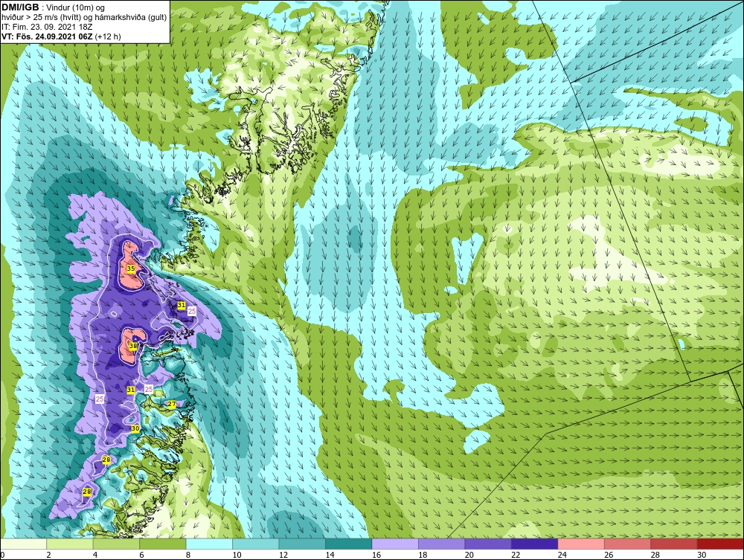This screenshot has height=560, width=744.
Task: Click the '30' tick label on the legend
Action: point(702,555)
